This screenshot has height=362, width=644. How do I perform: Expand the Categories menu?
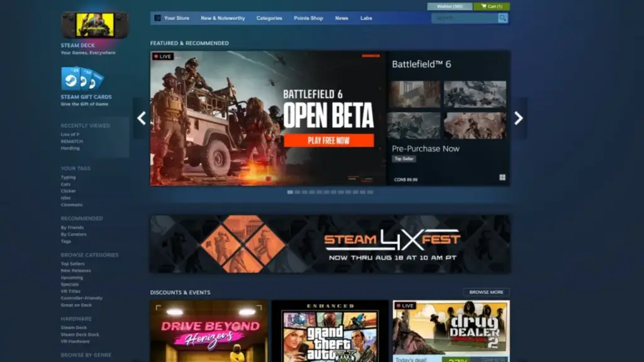tap(269, 18)
